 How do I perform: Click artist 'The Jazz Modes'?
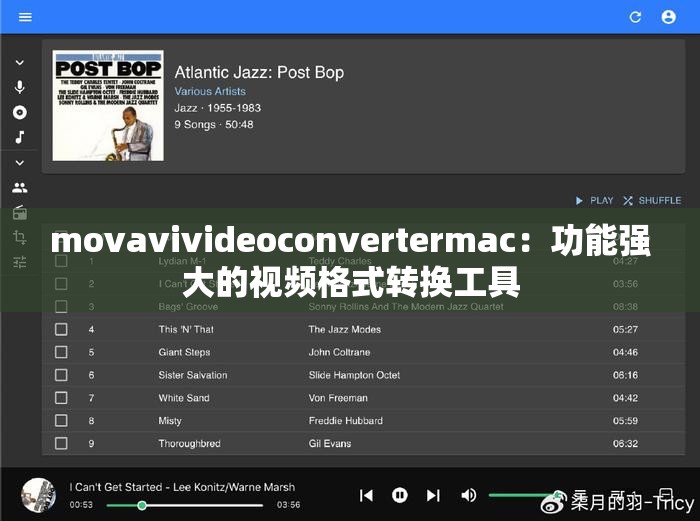coord(345,329)
